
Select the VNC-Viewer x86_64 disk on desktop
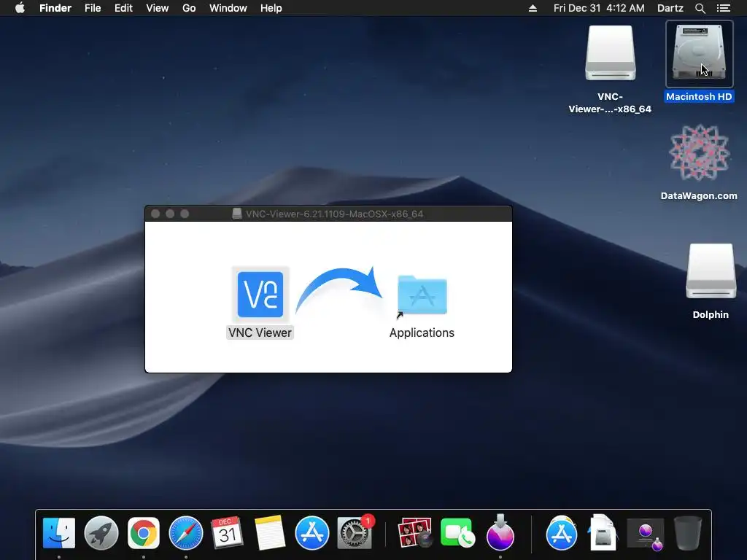pyautogui.click(x=611, y=52)
